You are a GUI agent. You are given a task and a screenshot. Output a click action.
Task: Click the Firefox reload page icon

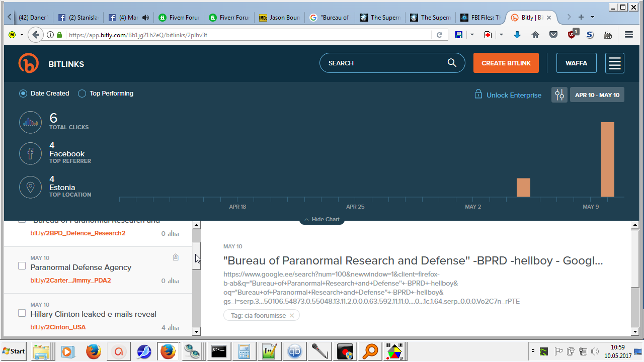point(439,35)
